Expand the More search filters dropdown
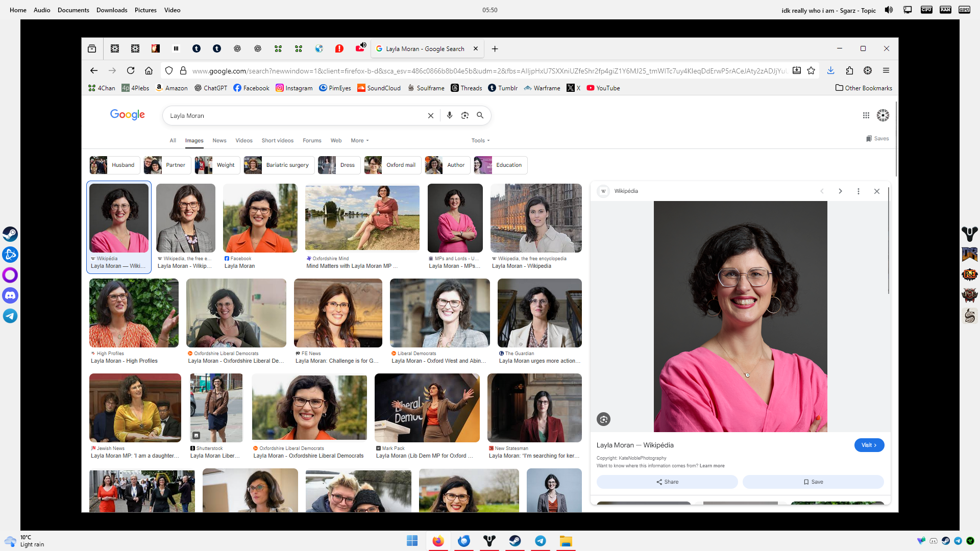The height and width of the screenshot is (551, 980). click(x=359, y=140)
